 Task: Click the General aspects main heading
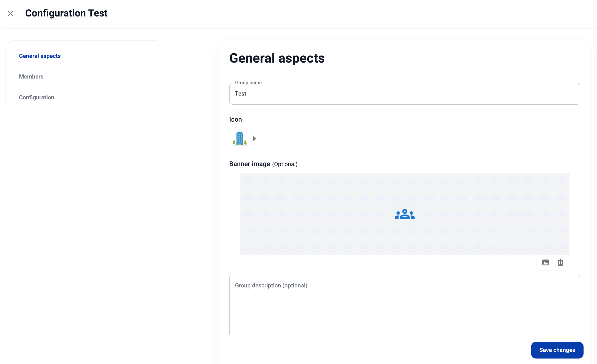pos(277,58)
